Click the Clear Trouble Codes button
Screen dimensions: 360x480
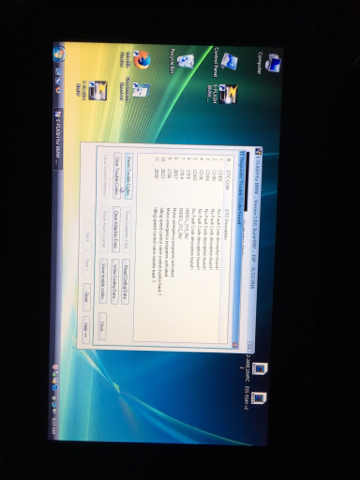click(117, 176)
